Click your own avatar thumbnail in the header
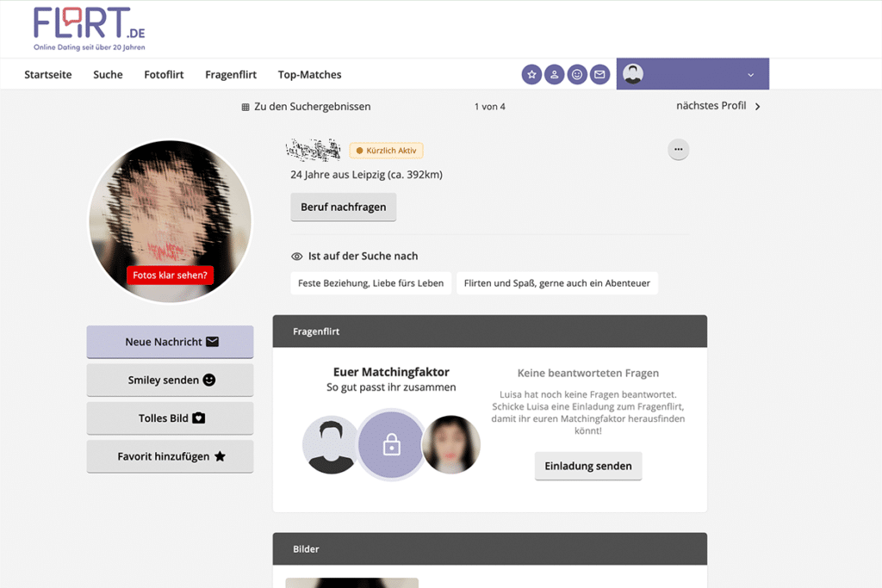Screen dimensions: 882x588 pyautogui.click(x=635, y=74)
